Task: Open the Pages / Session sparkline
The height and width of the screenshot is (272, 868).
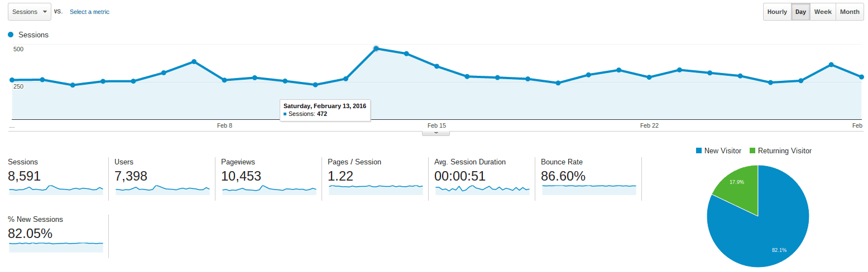Action: [376, 190]
